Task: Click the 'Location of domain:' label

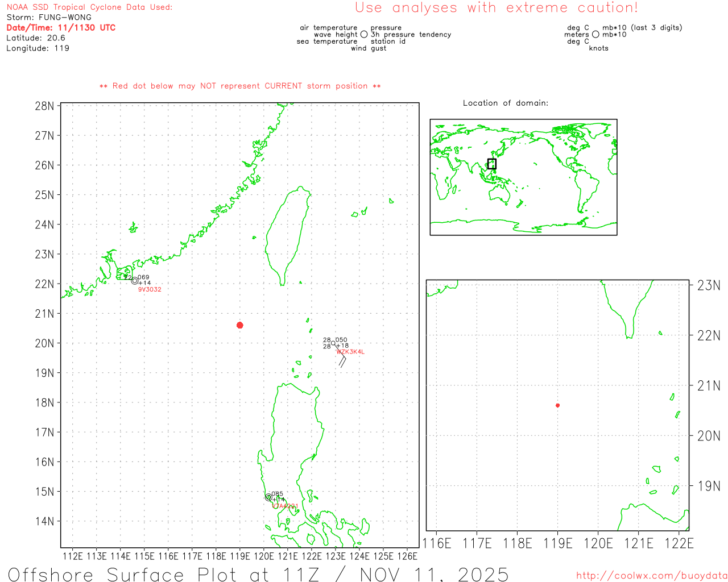Action: (x=506, y=103)
